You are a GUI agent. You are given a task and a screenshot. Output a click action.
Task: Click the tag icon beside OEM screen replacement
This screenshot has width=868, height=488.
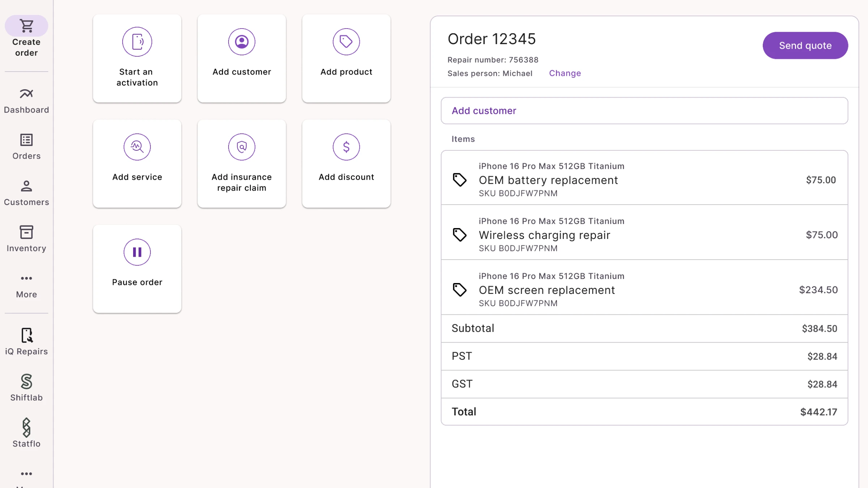pyautogui.click(x=460, y=290)
